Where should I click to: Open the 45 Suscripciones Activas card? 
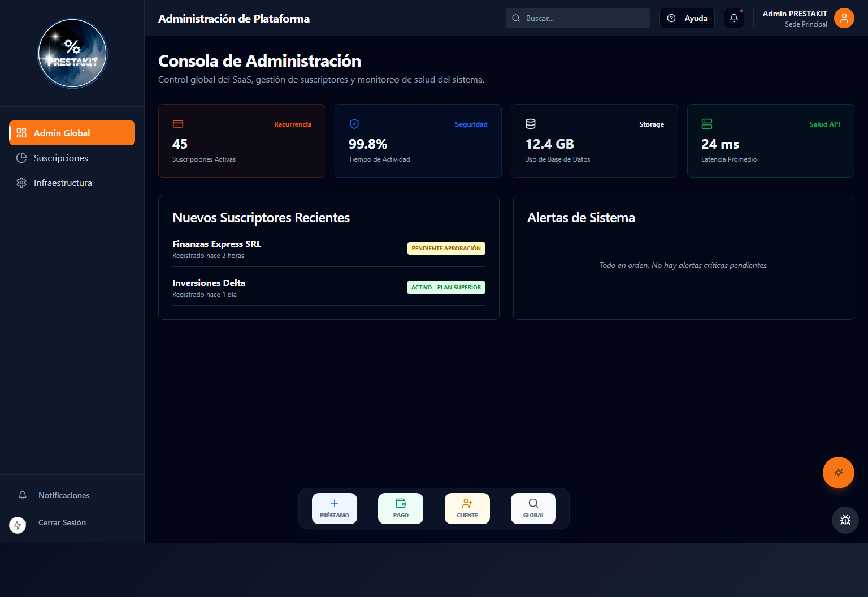coord(242,141)
